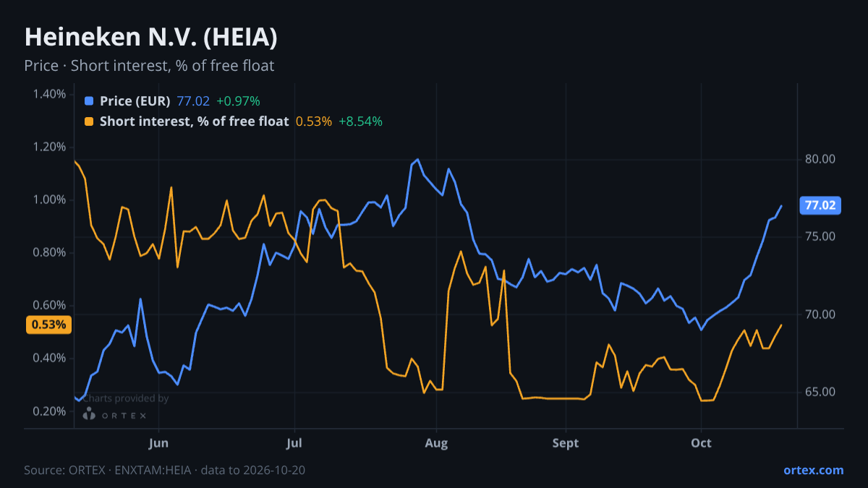The height and width of the screenshot is (488, 868).
Task: Click the 70.00 right axis label
Action: click(x=820, y=314)
